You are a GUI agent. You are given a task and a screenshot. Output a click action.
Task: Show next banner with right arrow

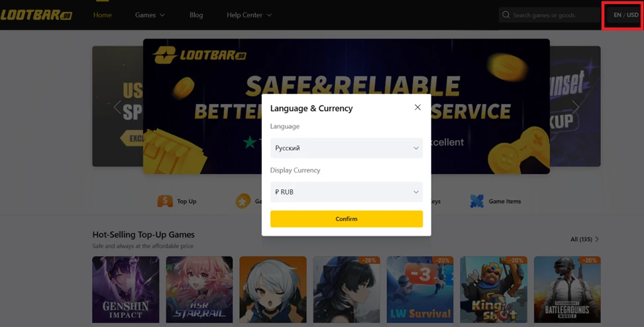pos(575,107)
